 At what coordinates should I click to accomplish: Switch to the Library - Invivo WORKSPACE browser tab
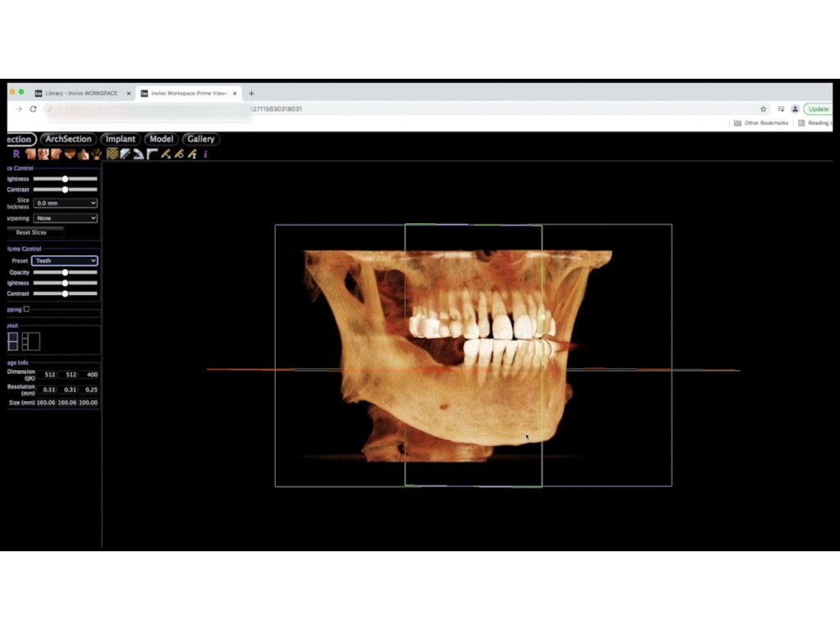[78, 94]
